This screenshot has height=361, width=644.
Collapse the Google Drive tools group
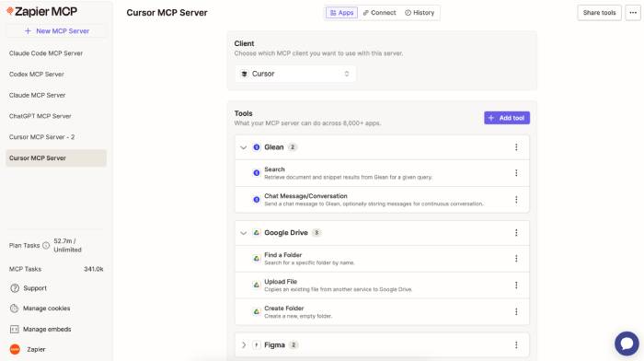pos(244,233)
